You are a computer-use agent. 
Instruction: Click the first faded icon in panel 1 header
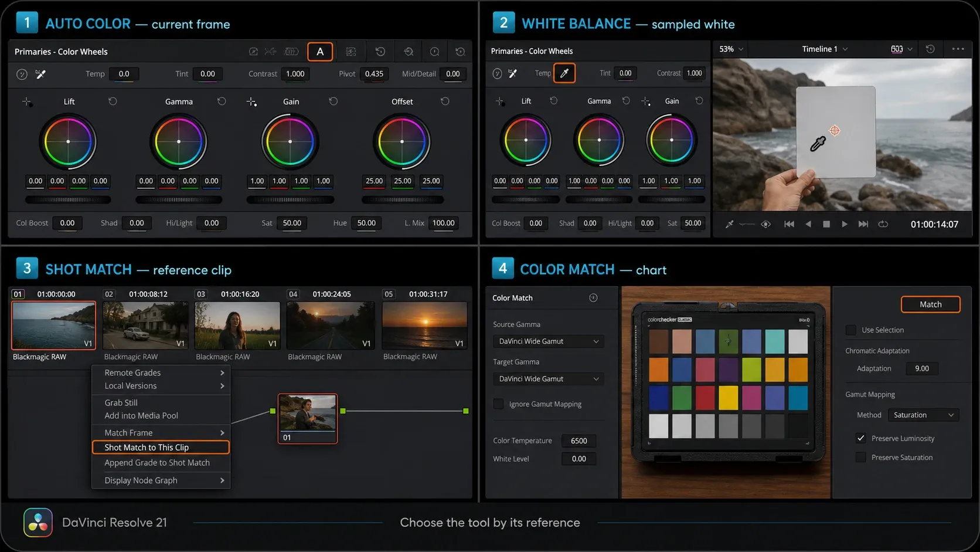(253, 52)
